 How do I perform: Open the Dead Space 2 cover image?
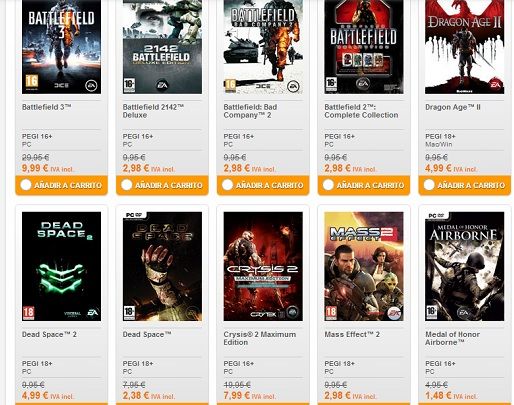61,266
